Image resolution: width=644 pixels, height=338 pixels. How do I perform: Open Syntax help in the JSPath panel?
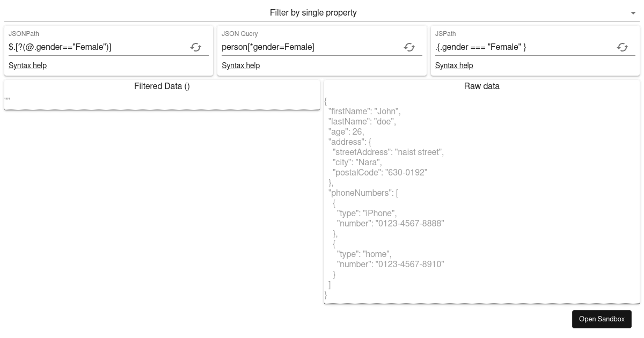pos(454,65)
